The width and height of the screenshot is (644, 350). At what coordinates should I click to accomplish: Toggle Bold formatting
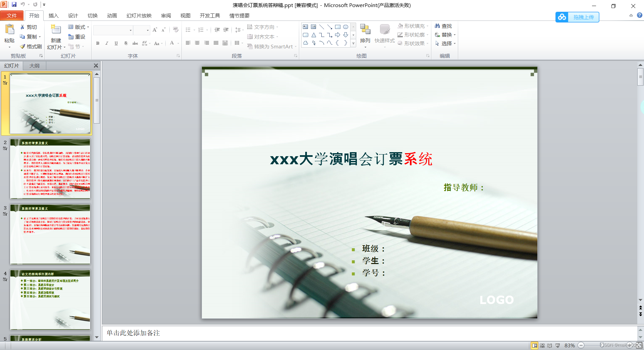coord(98,43)
